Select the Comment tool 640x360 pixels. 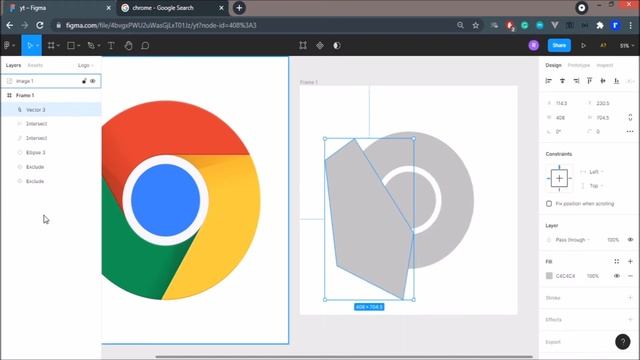tap(145, 46)
